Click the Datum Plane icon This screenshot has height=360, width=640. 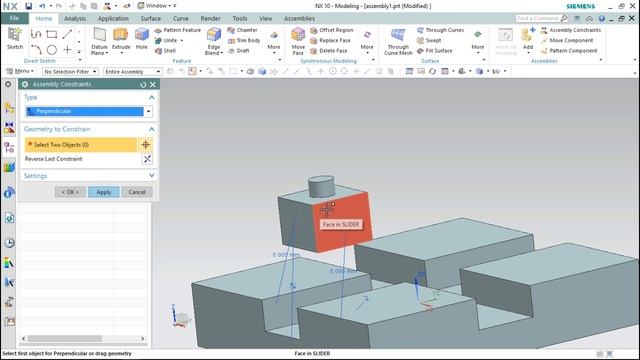[x=99, y=41]
